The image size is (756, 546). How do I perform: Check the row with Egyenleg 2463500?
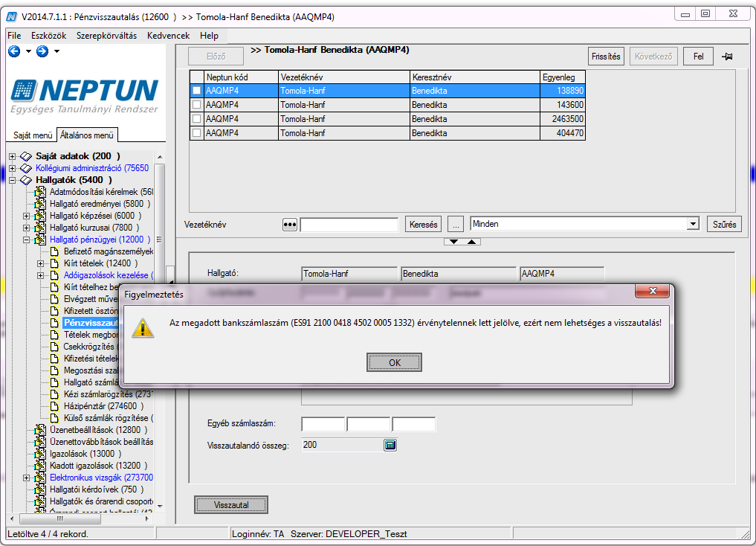coord(197,119)
